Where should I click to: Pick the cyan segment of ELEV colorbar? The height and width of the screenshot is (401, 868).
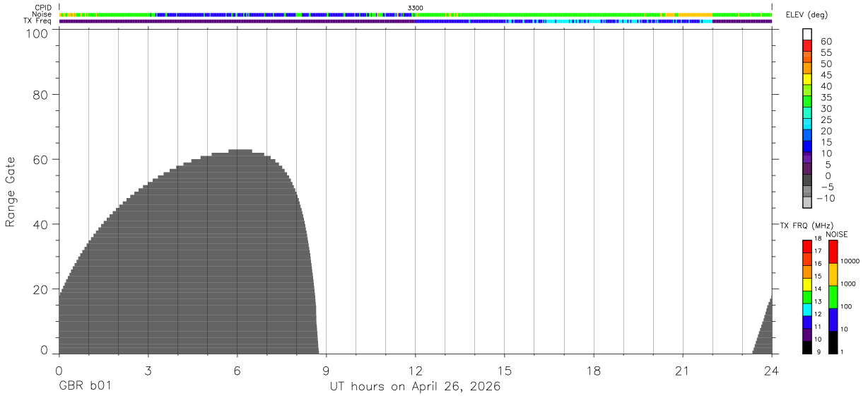pyautogui.click(x=807, y=123)
